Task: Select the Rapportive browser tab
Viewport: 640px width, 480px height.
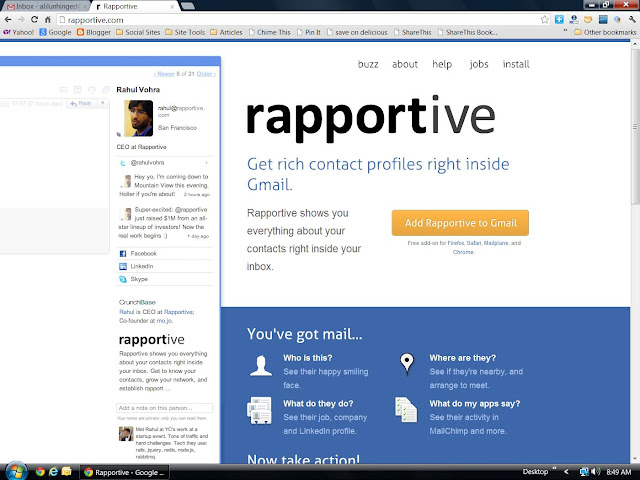Action: click(135, 7)
